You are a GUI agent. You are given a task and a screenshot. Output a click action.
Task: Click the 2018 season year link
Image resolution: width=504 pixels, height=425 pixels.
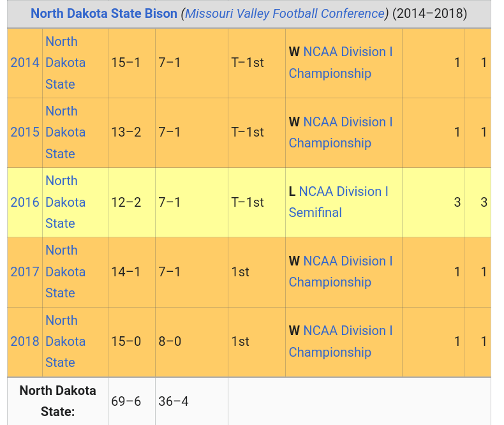coord(25,341)
